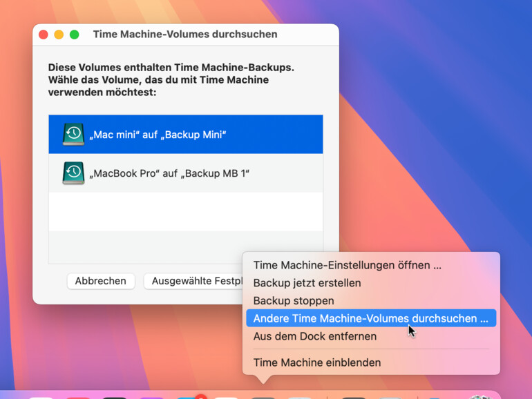The height and width of the screenshot is (399, 532).
Task: Close the Time Machine-Volumes window
Action: (44, 35)
